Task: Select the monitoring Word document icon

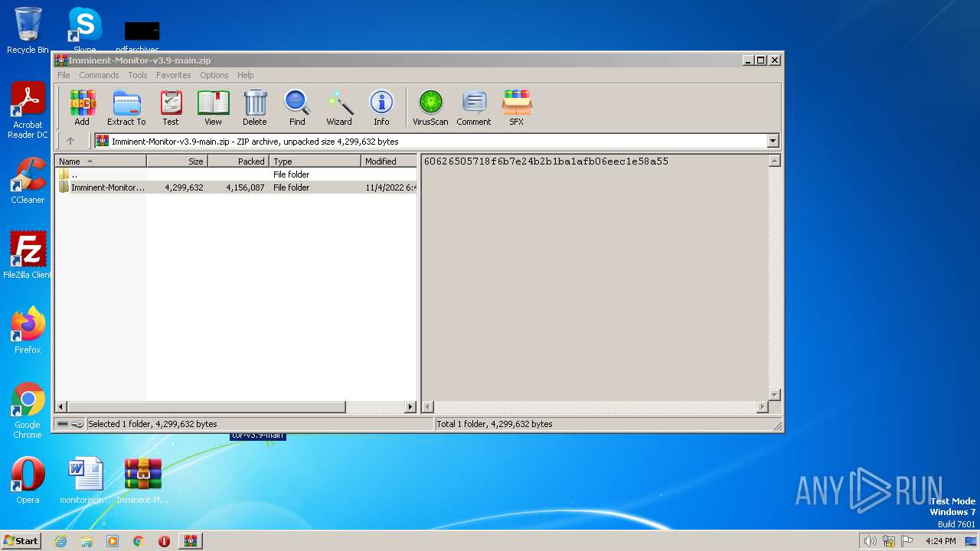Action: click(x=84, y=481)
